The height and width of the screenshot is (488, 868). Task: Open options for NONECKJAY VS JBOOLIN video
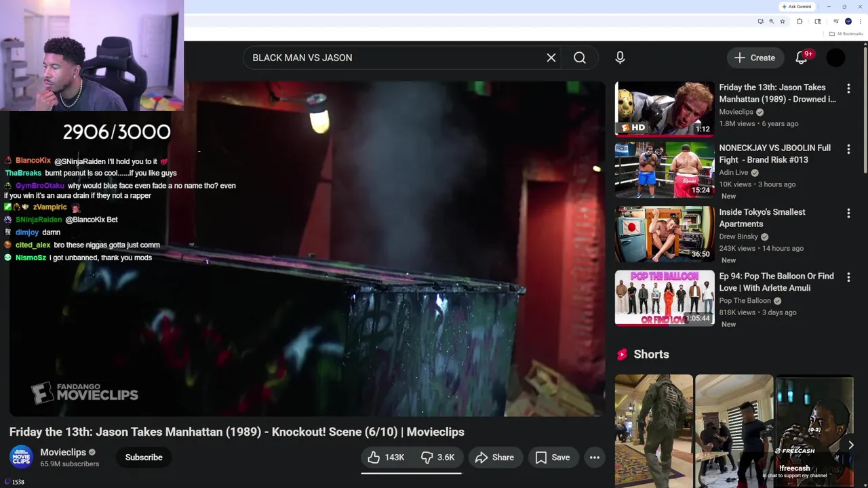[x=848, y=149]
